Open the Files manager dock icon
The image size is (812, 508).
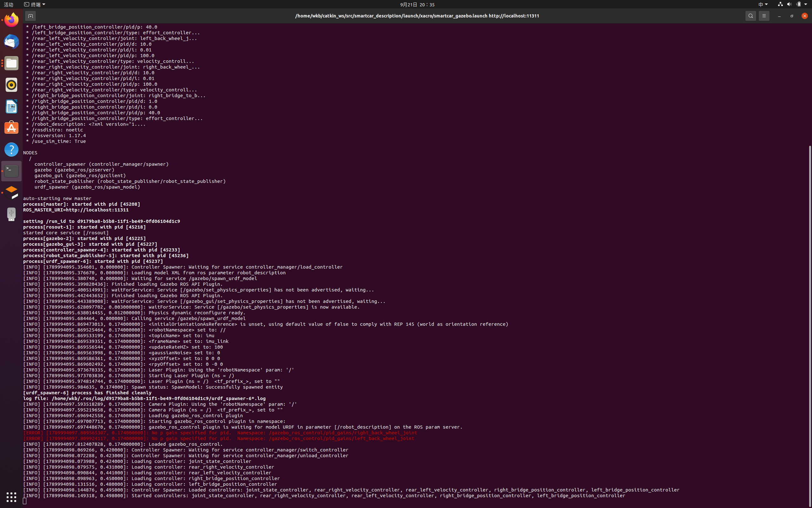click(11, 63)
